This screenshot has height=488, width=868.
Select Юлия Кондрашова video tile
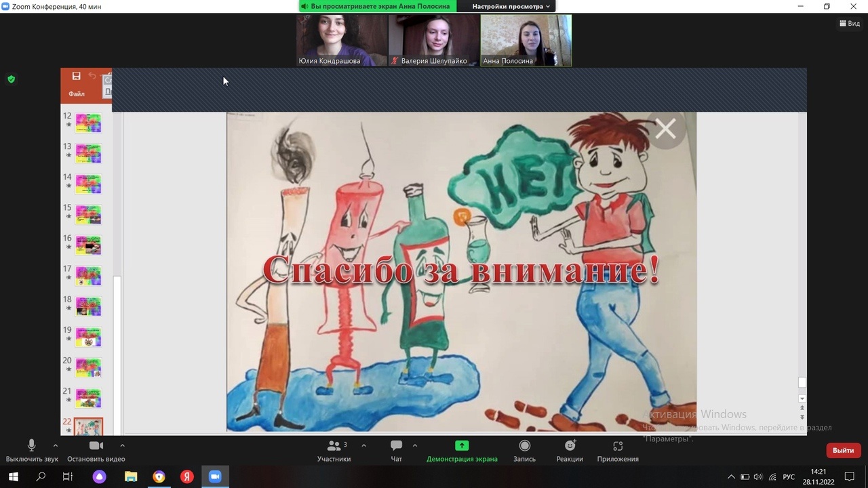coord(342,40)
